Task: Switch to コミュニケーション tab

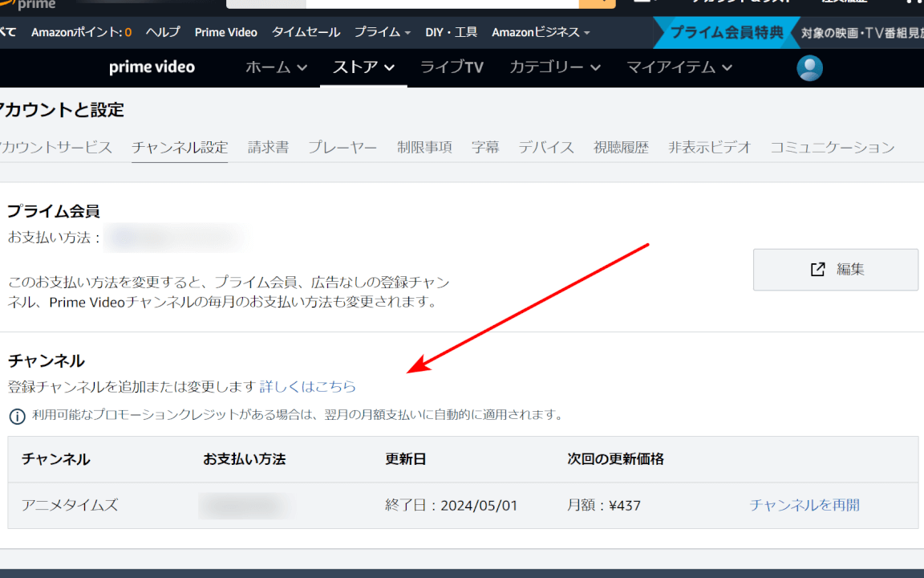Action: click(x=832, y=148)
